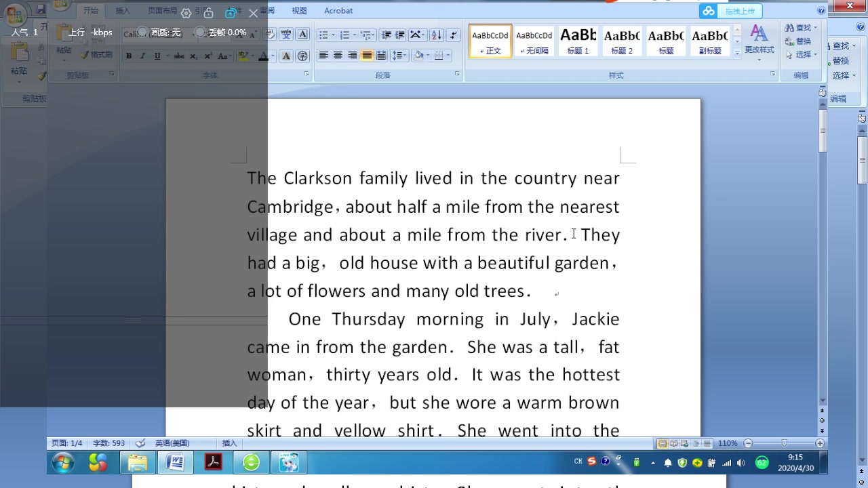Click overlay settings gear icon
Image resolution: width=868 pixels, height=488 pixels.
click(186, 14)
